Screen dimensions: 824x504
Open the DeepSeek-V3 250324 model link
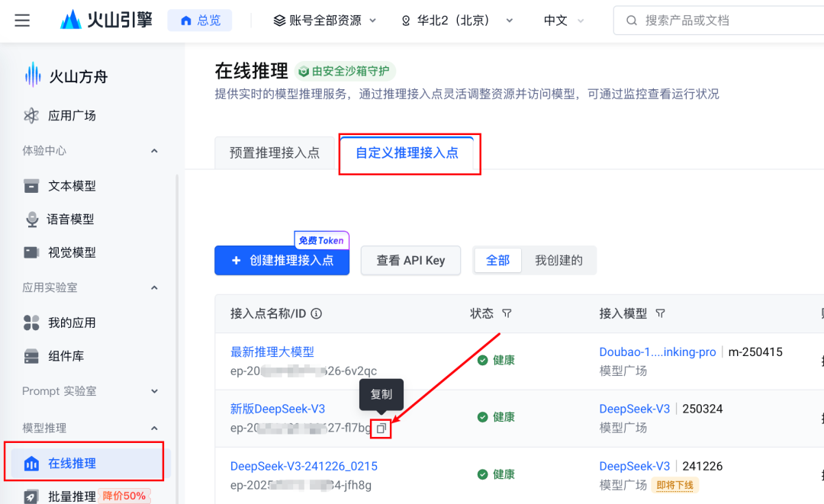click(634, 409)
